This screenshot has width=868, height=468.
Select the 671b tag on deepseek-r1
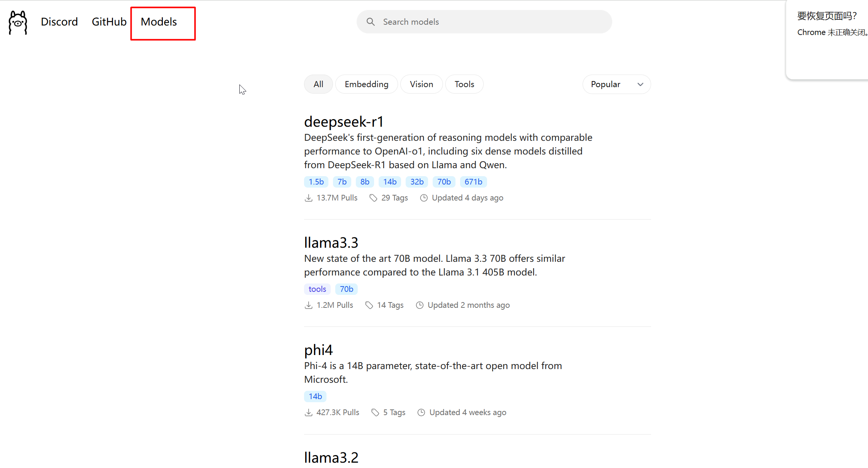coord(473,182)
